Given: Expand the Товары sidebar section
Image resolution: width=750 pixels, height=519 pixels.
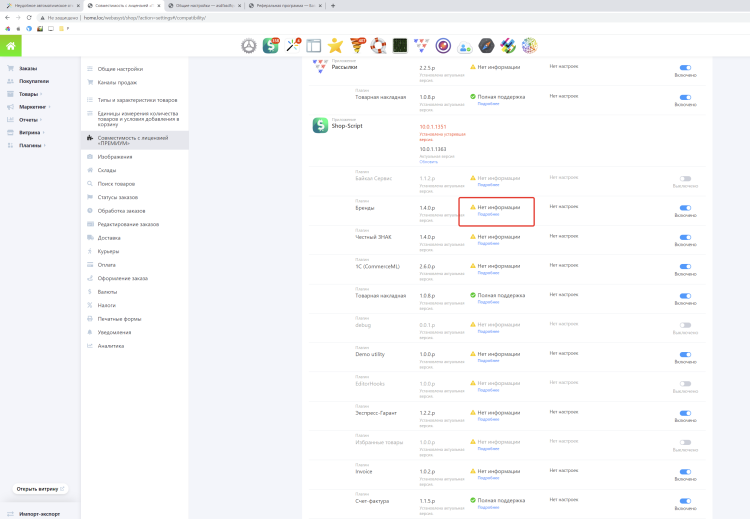Looking at the screenshot, I should tap(28, 93).
